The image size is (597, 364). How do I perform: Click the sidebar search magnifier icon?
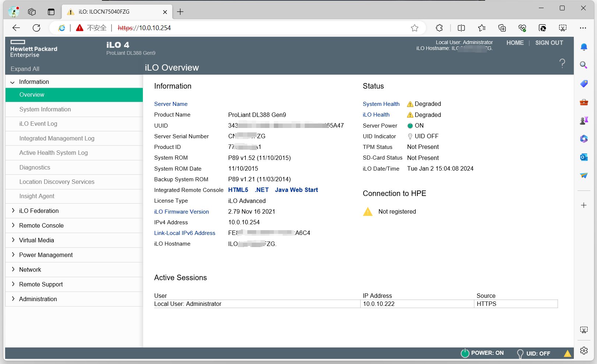click(584, 65)
